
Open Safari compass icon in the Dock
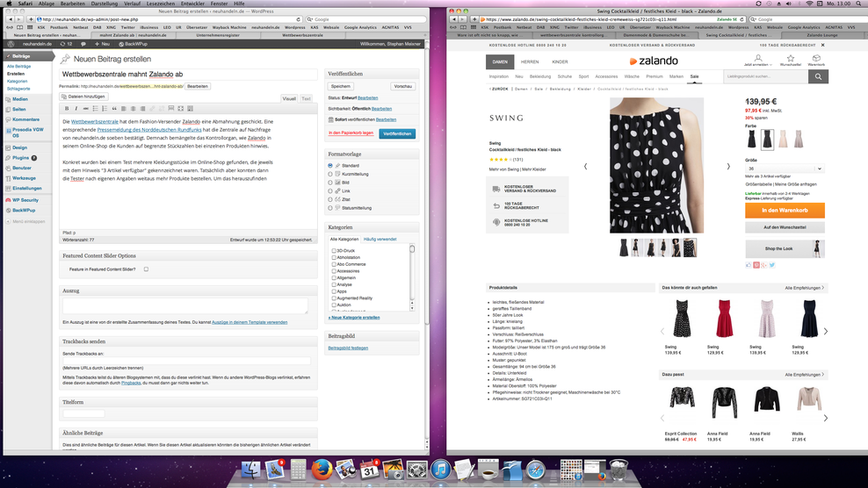coord(536,470)
